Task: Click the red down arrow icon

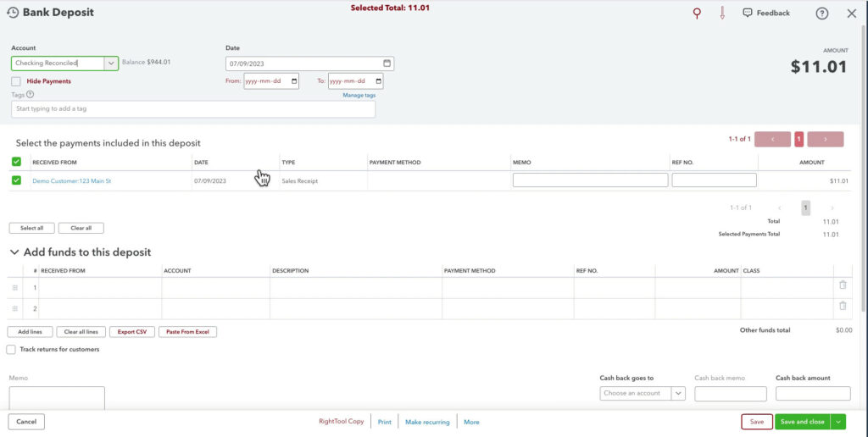Action: [x=722, y=14]
